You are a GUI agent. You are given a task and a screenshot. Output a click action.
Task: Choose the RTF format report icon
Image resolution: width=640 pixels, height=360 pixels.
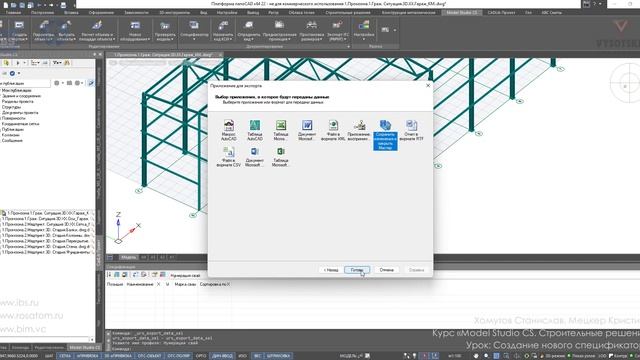[411, 130]
